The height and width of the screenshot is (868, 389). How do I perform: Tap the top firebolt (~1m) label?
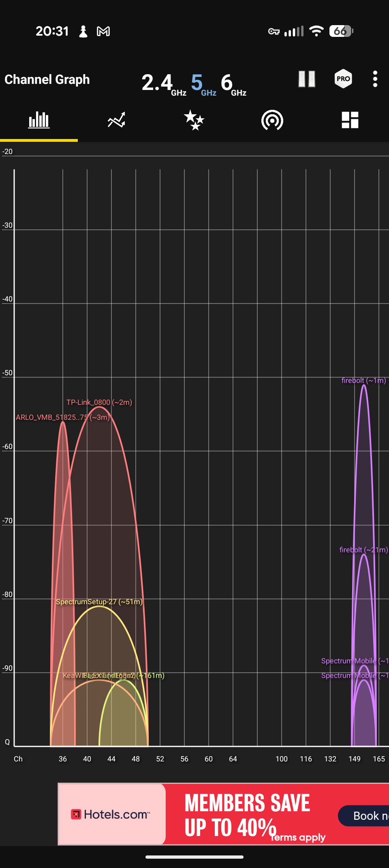(x=363, y=381)
